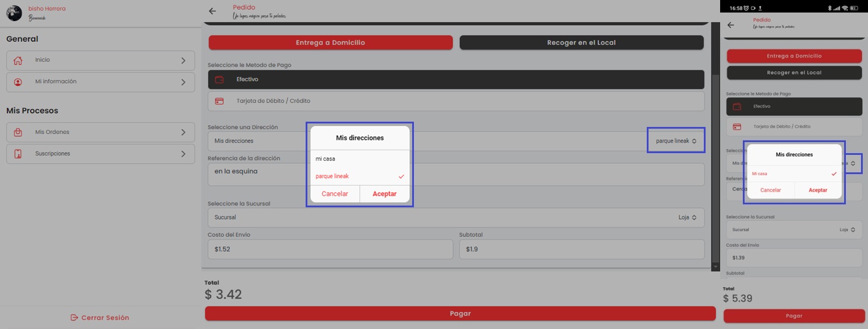Open the desktop Sucursal dropdown showing Loja
Image resolution: width=868 pixels, height=329 pixels.
(x=687, y=218)
